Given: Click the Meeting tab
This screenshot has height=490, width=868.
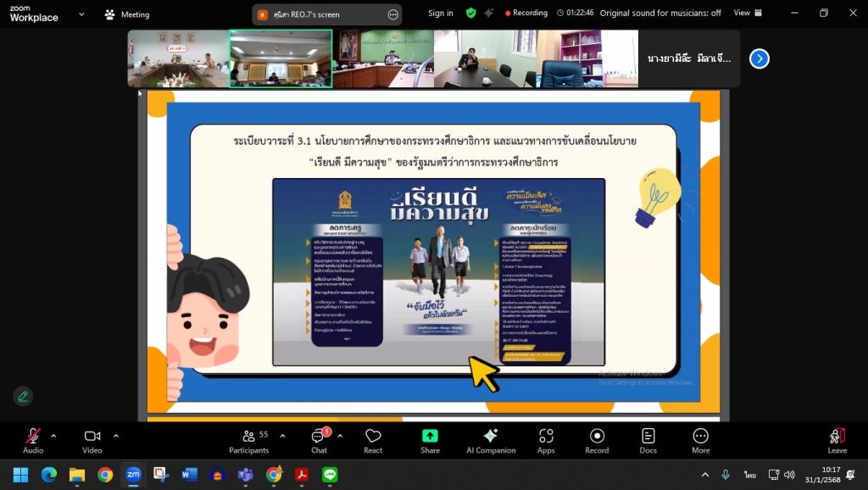Looking at the screenshot, I should click(127, 14).
